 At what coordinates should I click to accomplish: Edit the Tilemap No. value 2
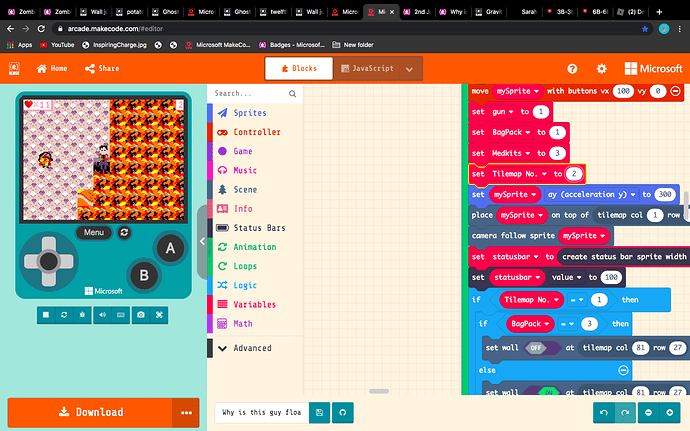[x=574, y=174]
